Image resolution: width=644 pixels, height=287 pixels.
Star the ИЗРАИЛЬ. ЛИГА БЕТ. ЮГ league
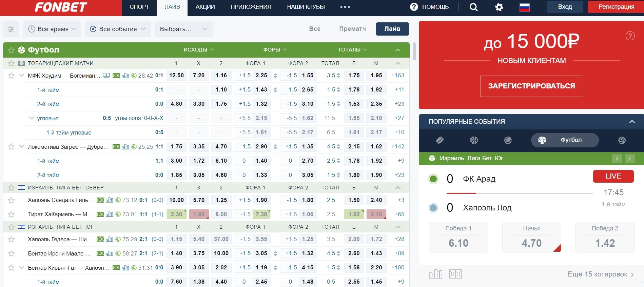pyautogui.click(x=11, y=227)
